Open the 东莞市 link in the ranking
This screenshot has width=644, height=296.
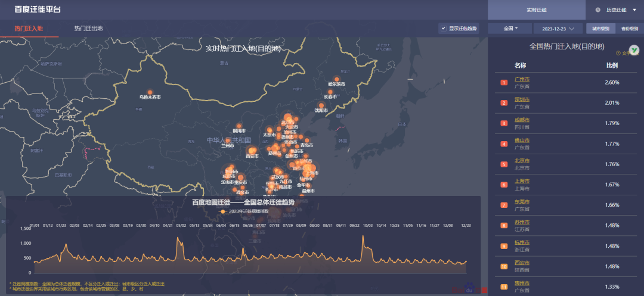(522, 202)
